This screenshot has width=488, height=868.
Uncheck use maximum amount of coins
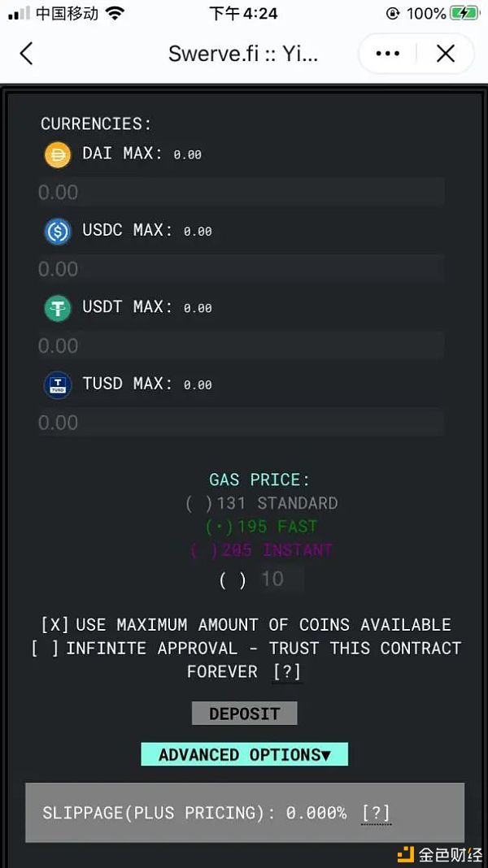pos(55,625)
